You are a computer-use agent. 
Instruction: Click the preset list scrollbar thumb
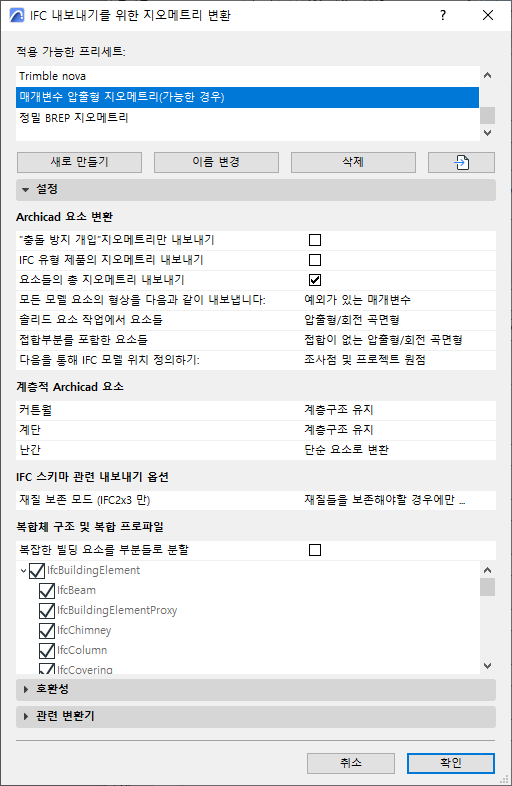pos(487,115)
